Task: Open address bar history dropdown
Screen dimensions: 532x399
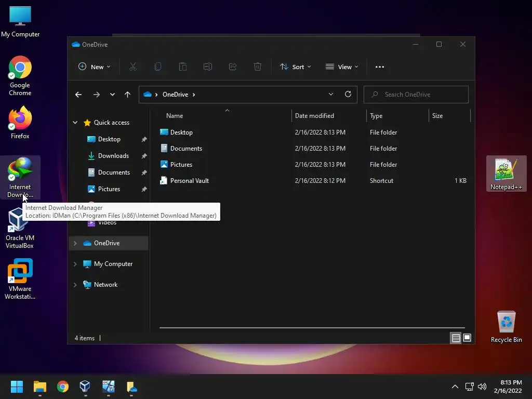Action: click(331, 95)
